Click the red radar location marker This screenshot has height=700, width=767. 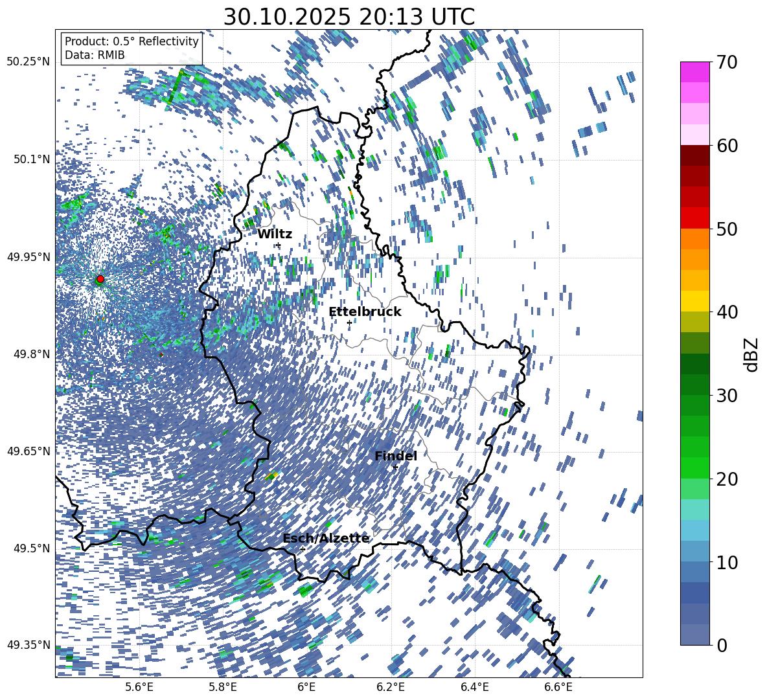[x=100, y=278]
